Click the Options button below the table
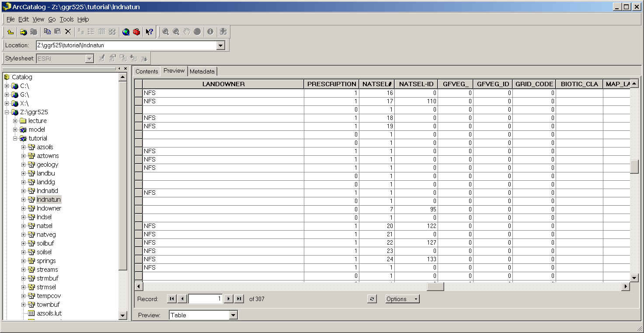 pos(402,299)
